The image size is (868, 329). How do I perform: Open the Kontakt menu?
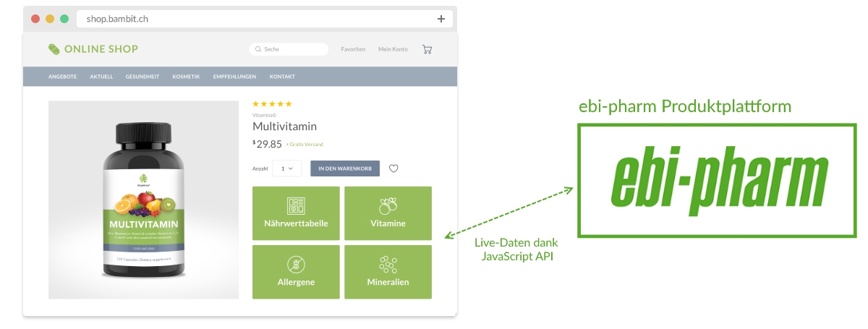pos(282,77)
